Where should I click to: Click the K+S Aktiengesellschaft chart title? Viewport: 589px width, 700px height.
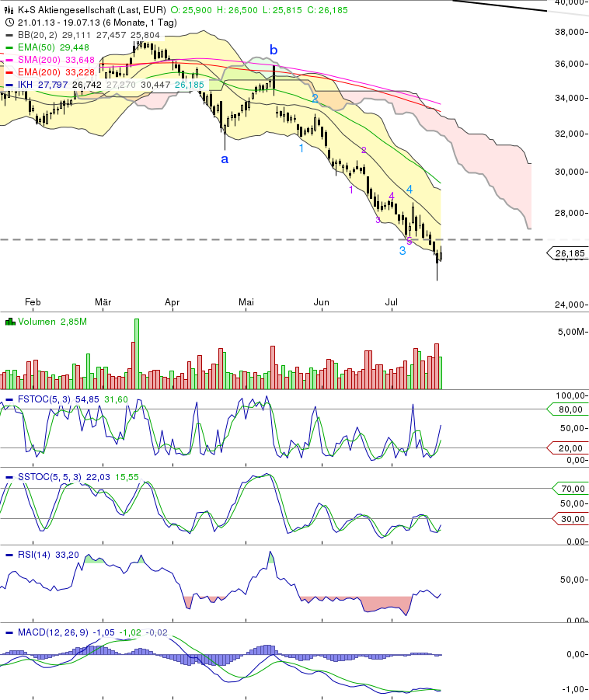coord(92,10)
